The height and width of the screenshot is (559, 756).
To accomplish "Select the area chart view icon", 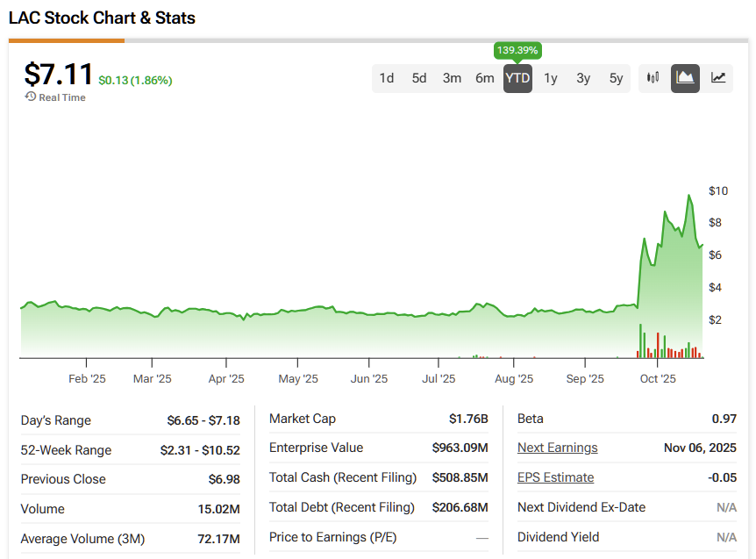I will coord(685,78).
